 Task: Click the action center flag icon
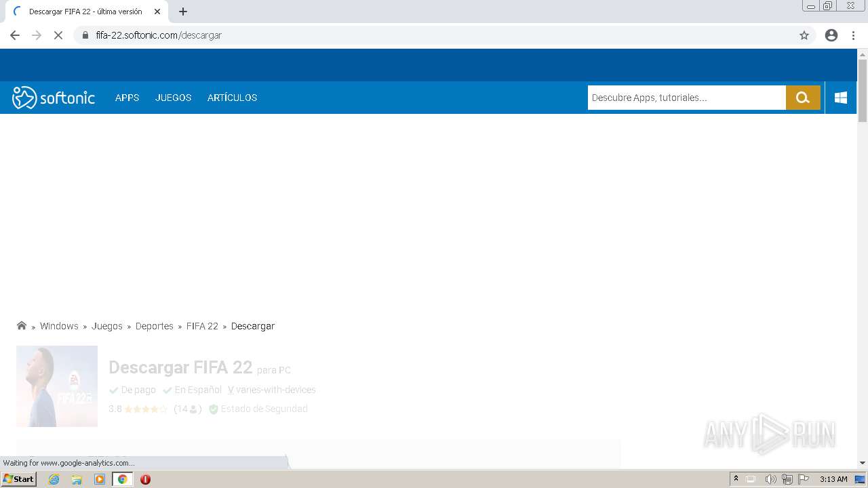pos(804,479)
